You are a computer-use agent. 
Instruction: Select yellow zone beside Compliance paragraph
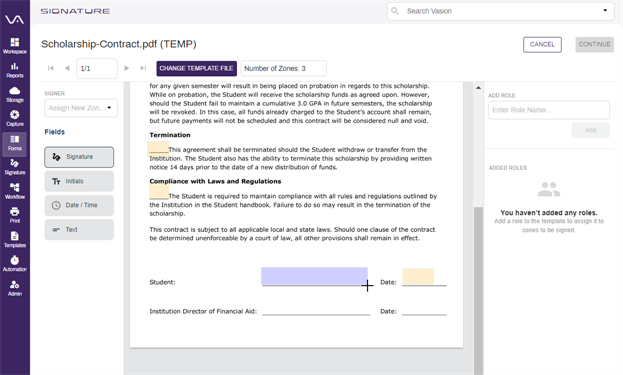[159, 192]
